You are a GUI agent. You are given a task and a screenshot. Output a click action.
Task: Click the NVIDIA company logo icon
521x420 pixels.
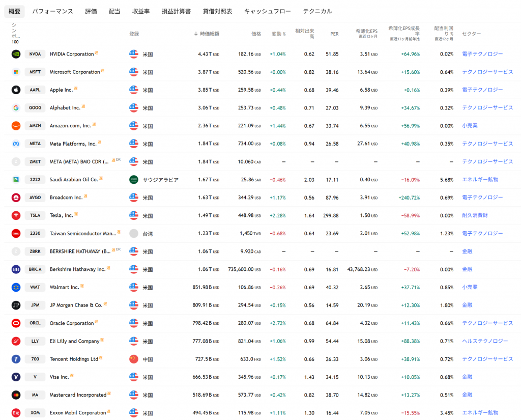coord(16,54)
